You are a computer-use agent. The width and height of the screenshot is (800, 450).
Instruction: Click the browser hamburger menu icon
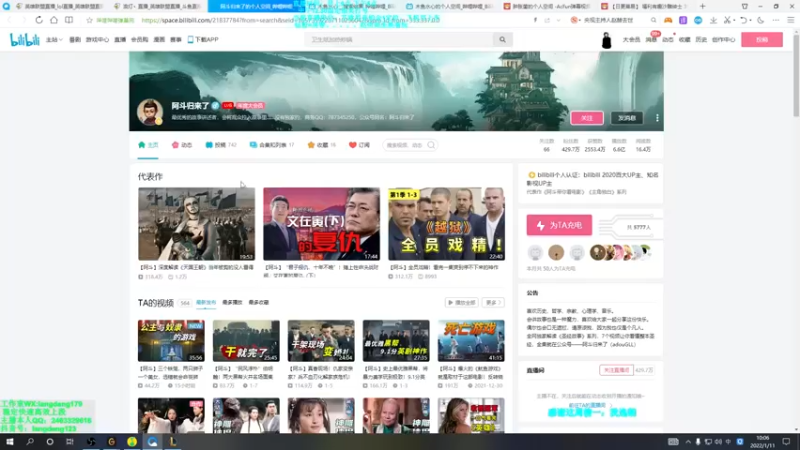[x=790, y=20]
